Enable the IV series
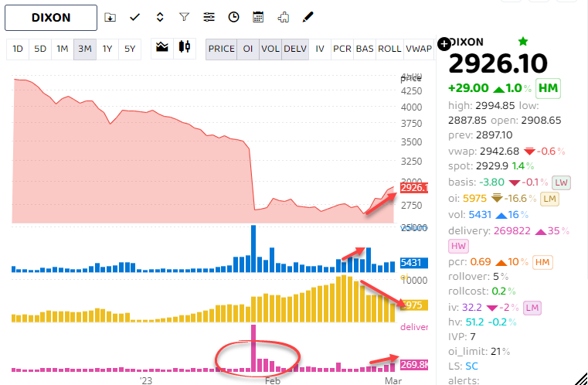Image resolution: width=588 pixels, height=385 pixels. [320, 49]
